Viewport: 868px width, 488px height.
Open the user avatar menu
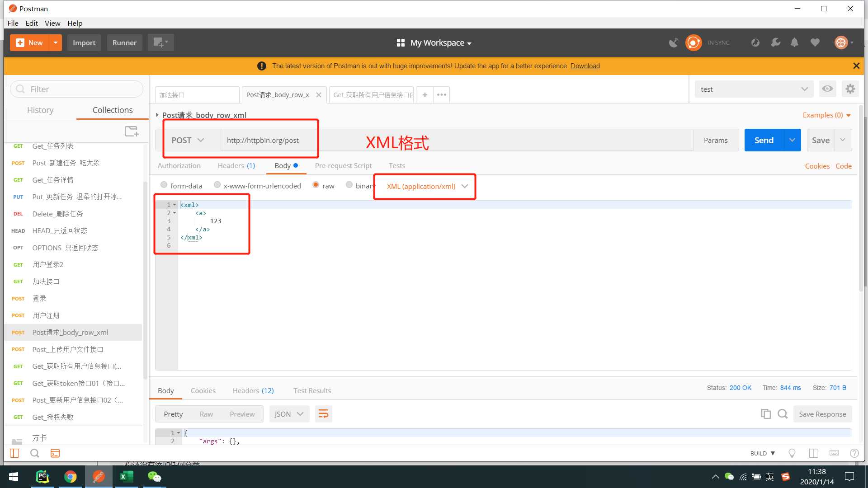[x=844, y=42]
